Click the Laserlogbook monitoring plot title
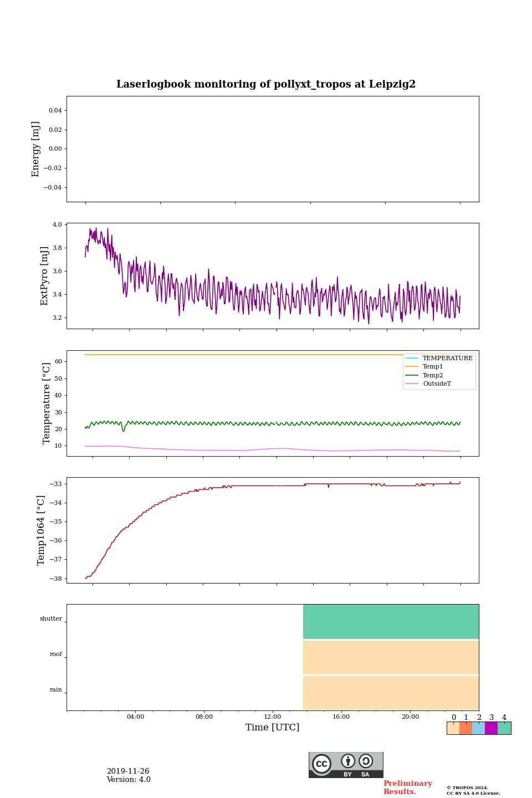Viewport: 532px width, 798px height. tap(266, 84)
